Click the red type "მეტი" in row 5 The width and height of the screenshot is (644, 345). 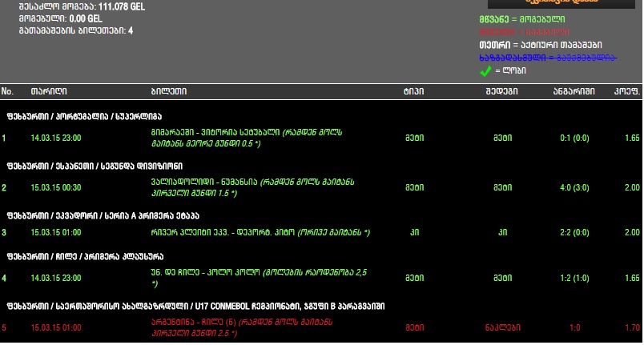tap(414, 327)
